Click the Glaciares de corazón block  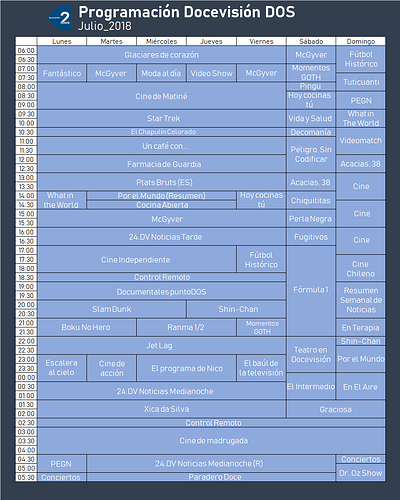pyautogui.click(x=161, y=55)
